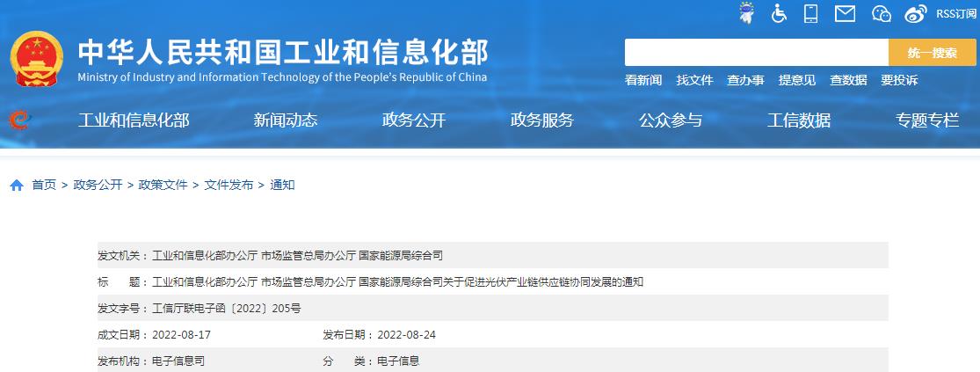Go to 文件发布 in breadcrumb

coord(229,185)
